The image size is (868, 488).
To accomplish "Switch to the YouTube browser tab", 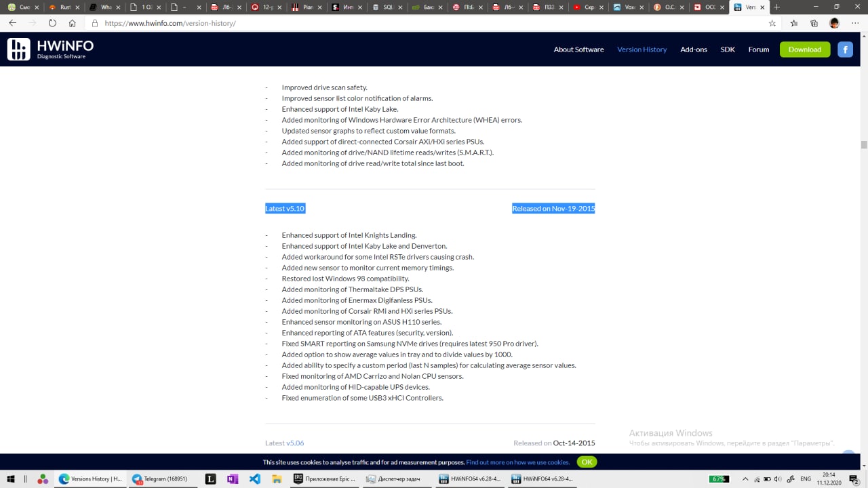I will point(589,7).
